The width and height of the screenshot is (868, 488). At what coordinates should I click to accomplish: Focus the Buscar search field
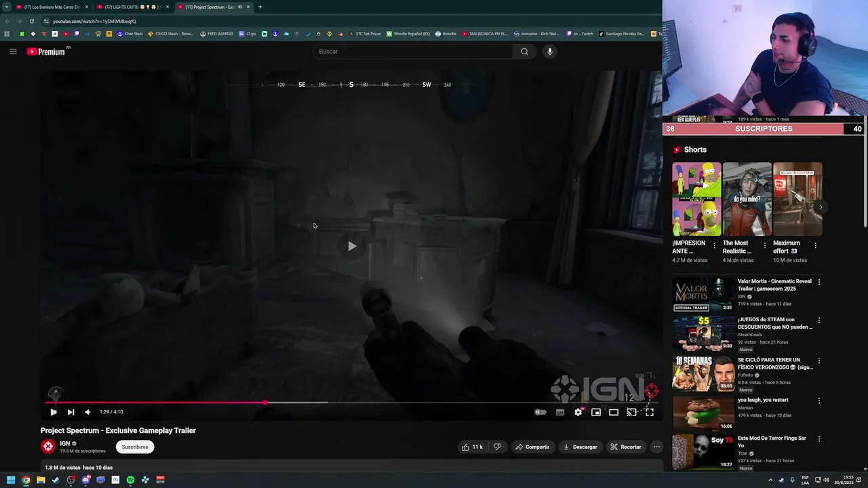[413, 52]
